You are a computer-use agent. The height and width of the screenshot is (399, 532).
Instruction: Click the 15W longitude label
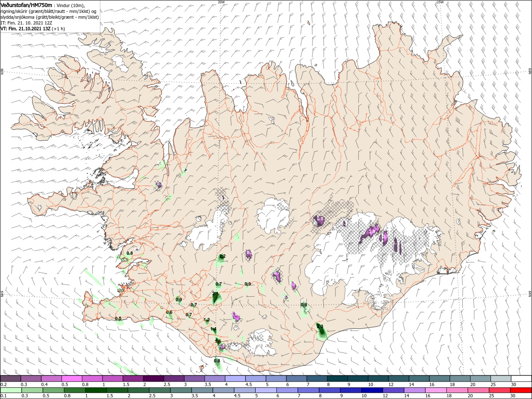[440, 2]
